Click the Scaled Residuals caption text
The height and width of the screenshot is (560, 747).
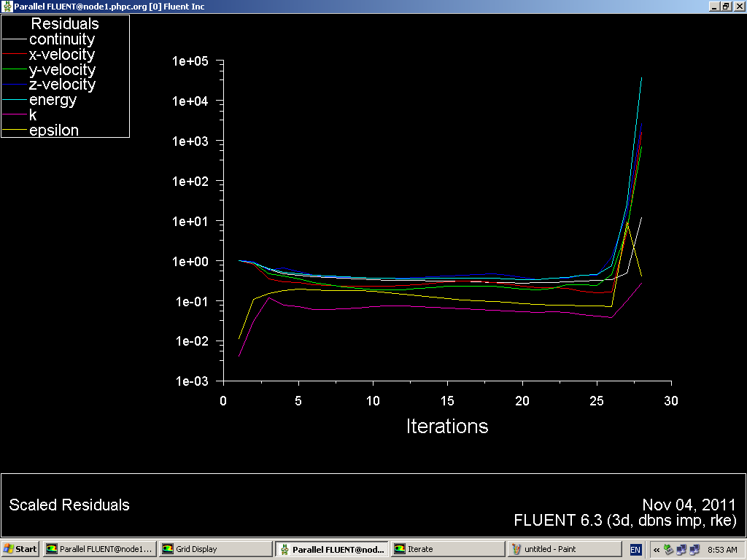(69, 505)
